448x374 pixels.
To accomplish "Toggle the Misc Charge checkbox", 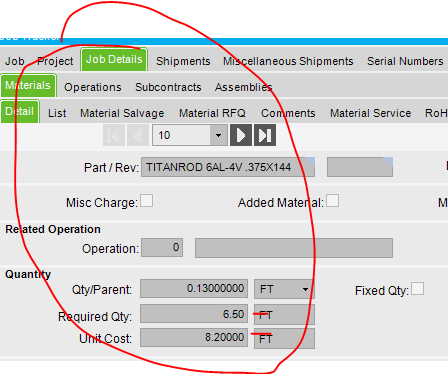I will coord(147,201).
